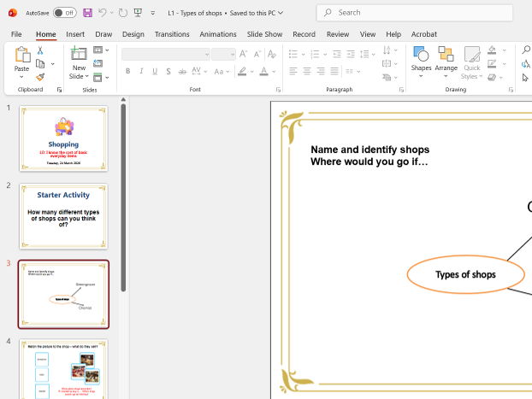This screenshot has height=399, width=532.
Task: Open font color picker
Action: [x=274, y=72]
